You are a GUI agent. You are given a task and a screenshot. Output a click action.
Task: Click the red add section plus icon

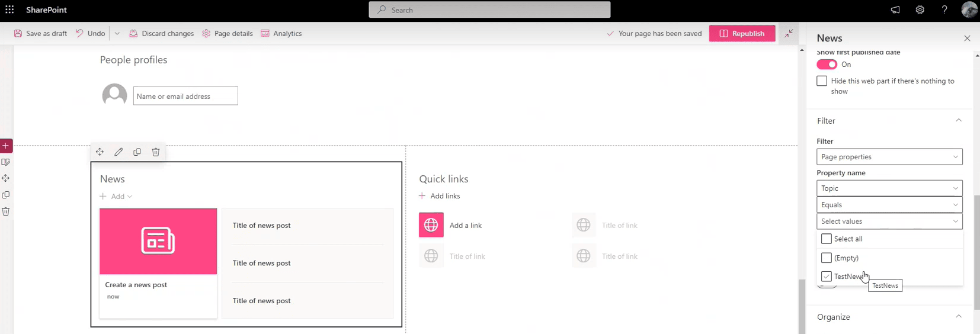pos(6,146)
